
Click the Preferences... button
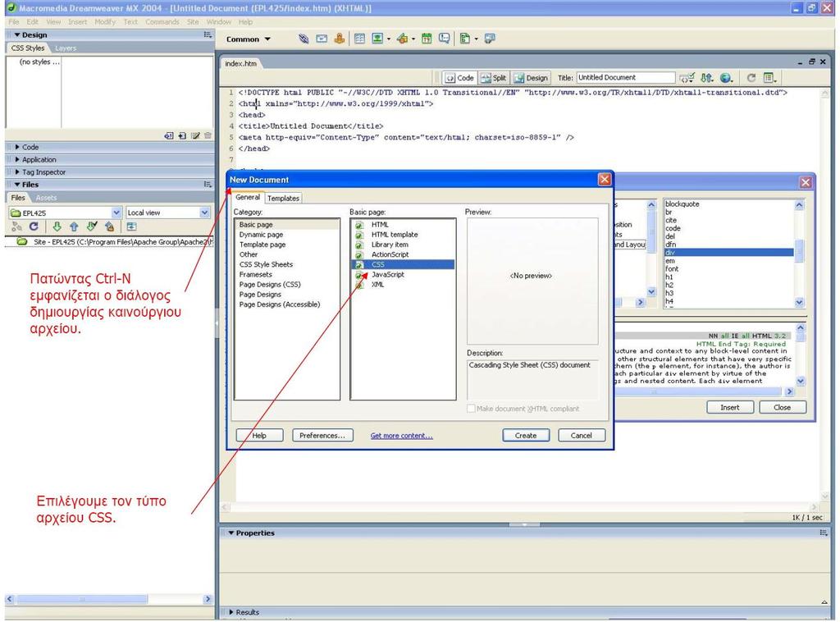point(322,436)
